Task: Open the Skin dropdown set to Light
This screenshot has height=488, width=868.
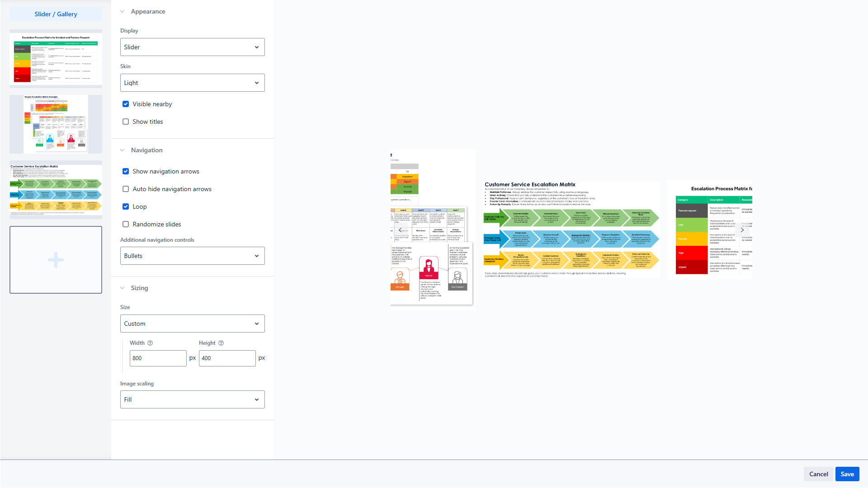Action: click(x=192, y=83)
